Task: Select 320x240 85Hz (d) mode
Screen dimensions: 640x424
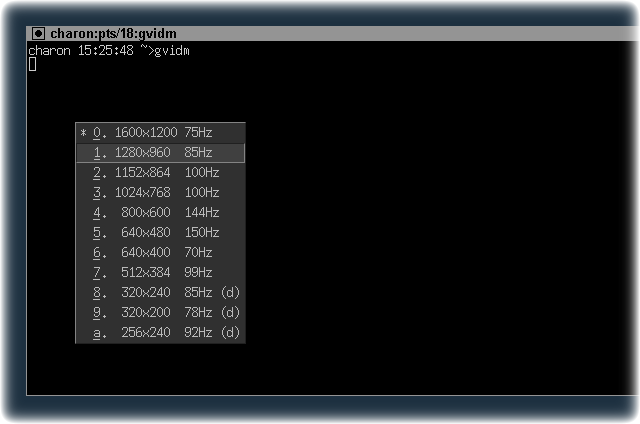Action: point(160,293)
